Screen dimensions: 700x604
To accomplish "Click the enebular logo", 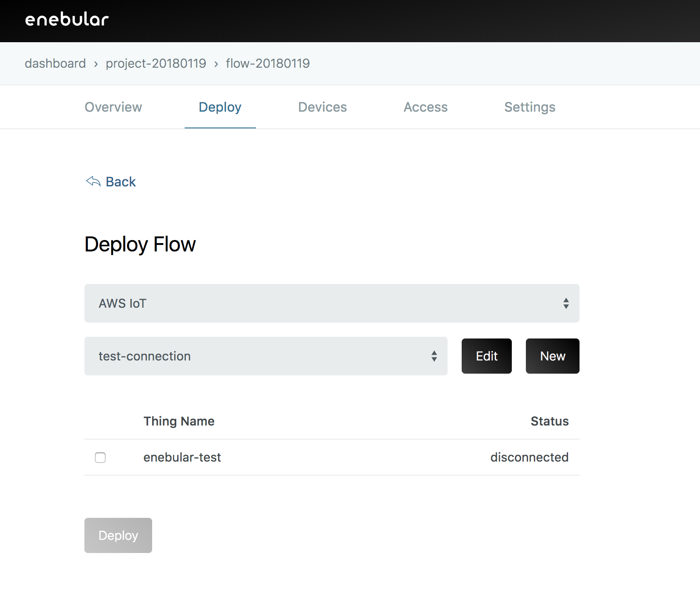I will point(67,20).
